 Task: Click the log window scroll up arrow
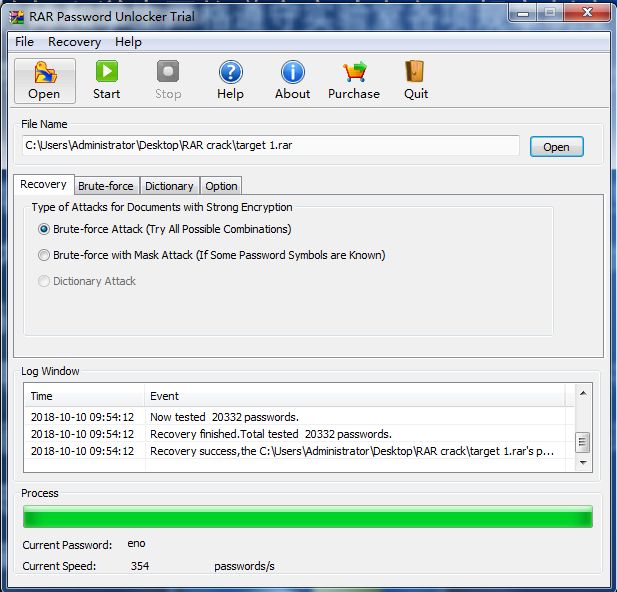click(x=583, y=393)
